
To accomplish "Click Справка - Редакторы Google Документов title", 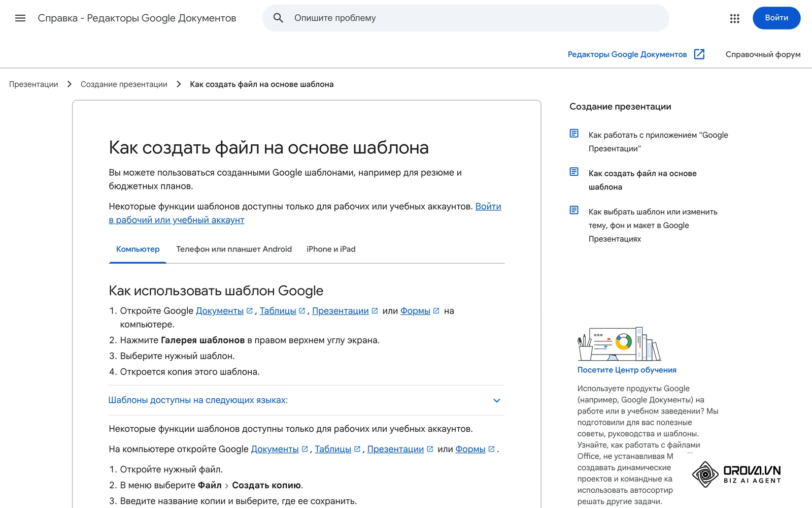I will (137, 18).
